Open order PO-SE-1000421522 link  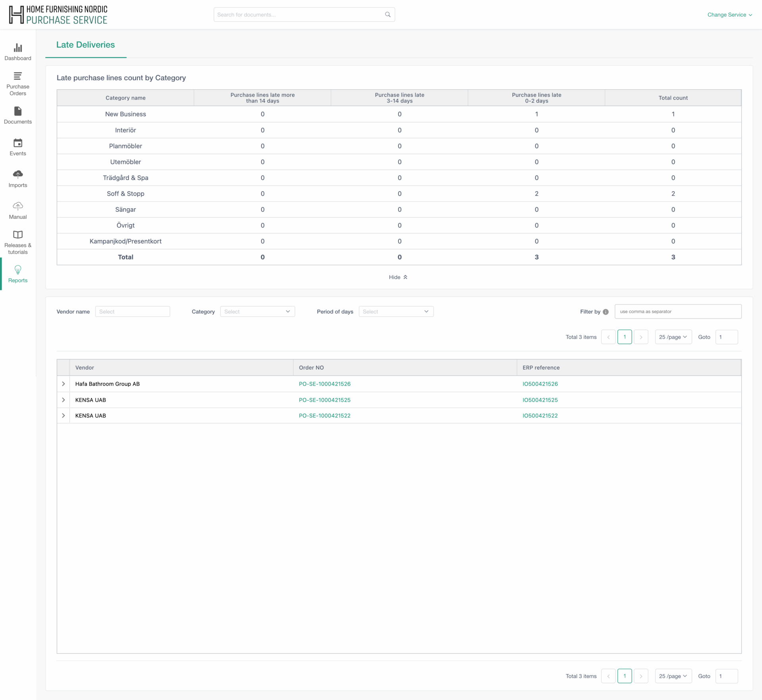pos(325,416)
